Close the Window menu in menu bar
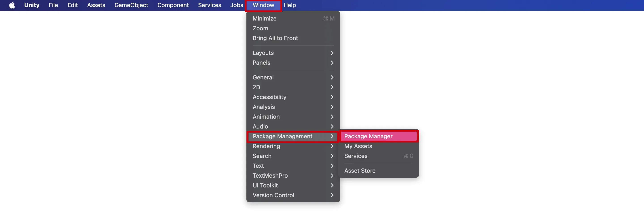Image resolution: width=644 pixels, height=216 pixels. (263, 5)
